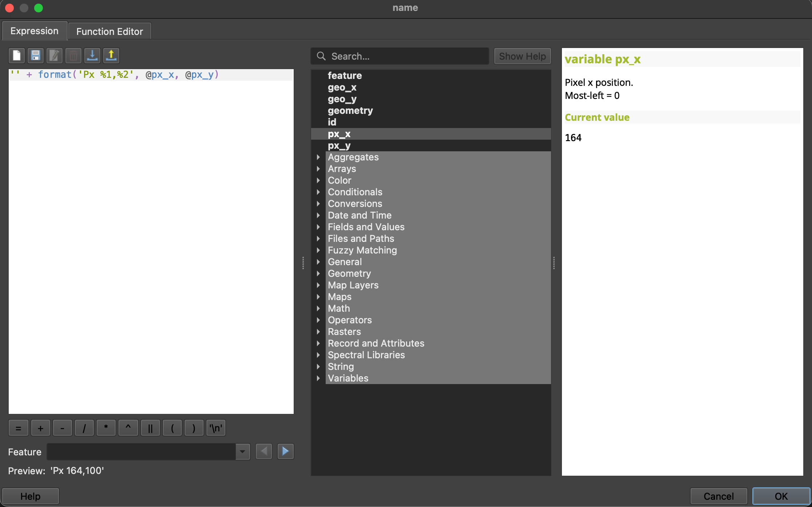Select the geo_x variable
Viewport: 812px width, 507px height.
tap(431, 87)
